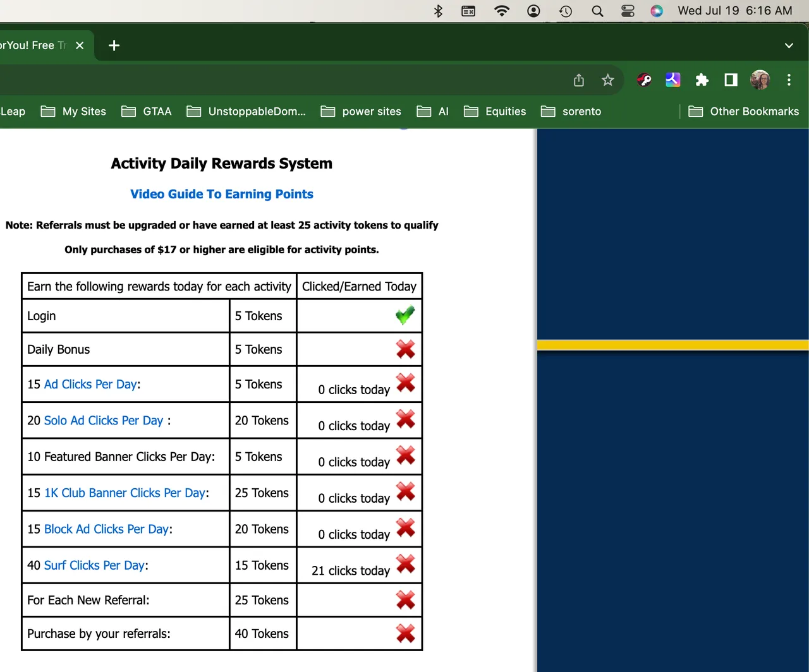Open macOS Spotlight search icon
This screenshot has height=672, width=809.
[597, 11]
